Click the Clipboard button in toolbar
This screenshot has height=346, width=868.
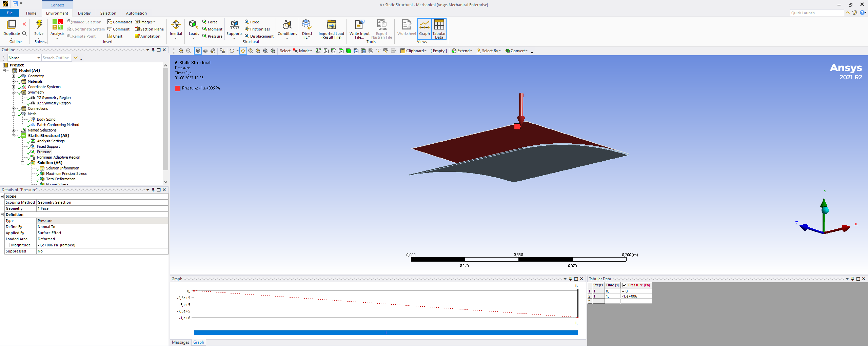[x=414, y=51]
